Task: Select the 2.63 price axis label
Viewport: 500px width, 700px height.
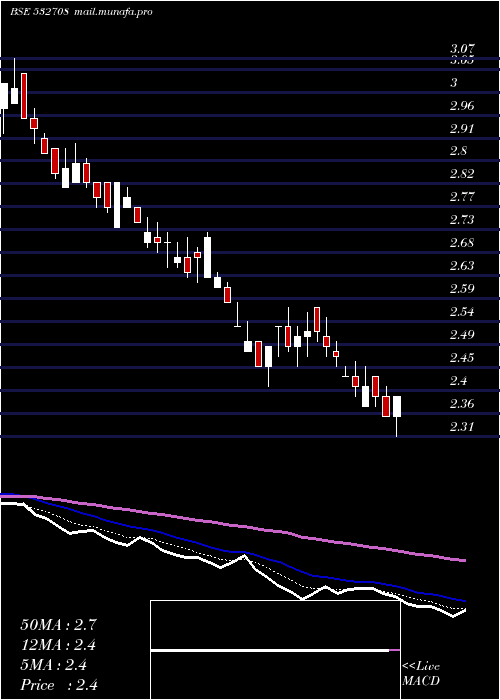Action: [462, 266]
